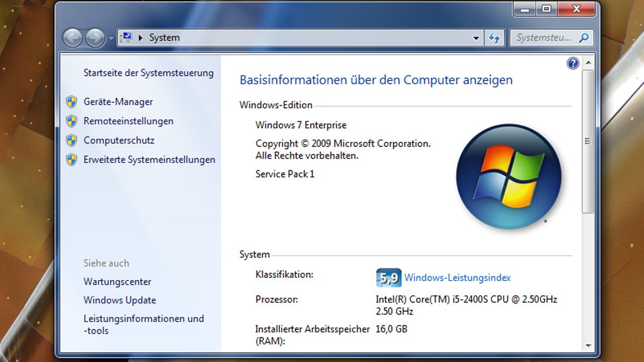Click the 5,9 performance rating badge

pos(388,278)
